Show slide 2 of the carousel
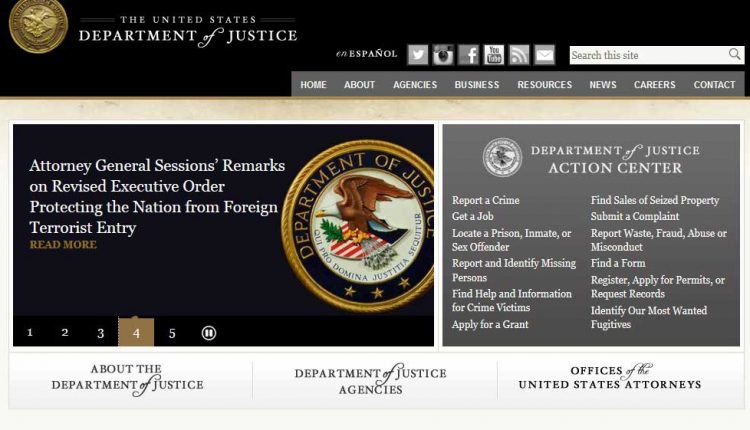The width and height of the screenshot is (750, 430). 65,332
